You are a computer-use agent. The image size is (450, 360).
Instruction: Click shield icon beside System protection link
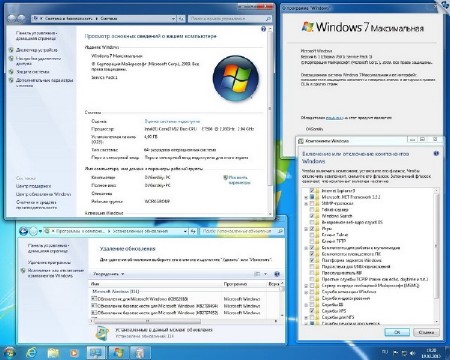point(11,72)
